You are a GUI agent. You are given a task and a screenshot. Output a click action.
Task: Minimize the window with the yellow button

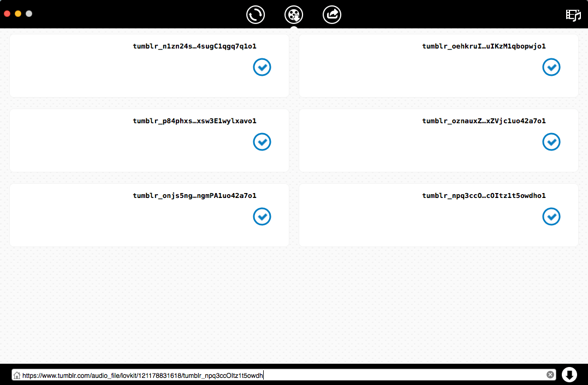click(18, 14)
